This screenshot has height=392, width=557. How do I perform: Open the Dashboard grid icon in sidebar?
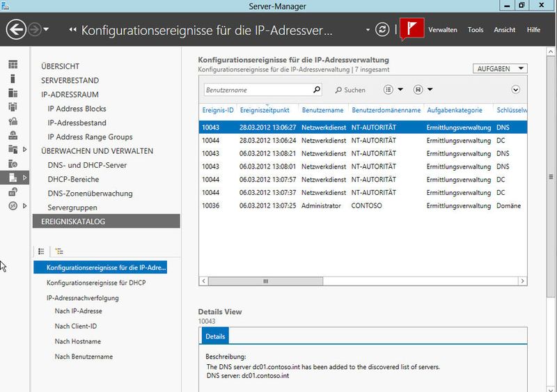click(x=13, y=64)
